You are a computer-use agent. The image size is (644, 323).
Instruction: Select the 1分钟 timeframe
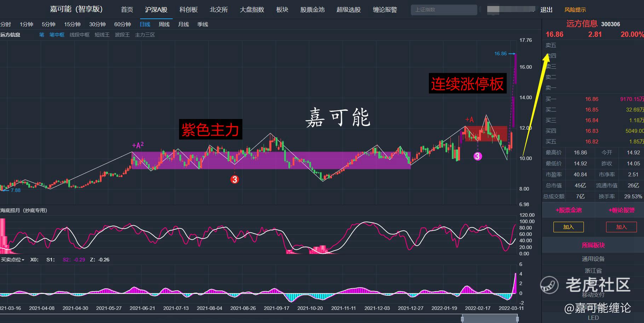click(x=27, y=24)
